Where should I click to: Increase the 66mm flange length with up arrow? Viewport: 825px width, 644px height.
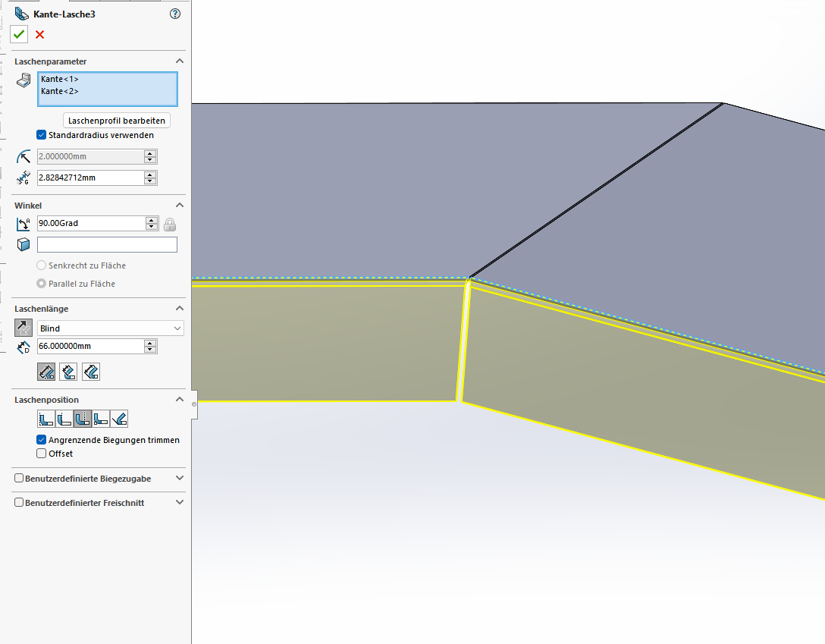[150, 343]
